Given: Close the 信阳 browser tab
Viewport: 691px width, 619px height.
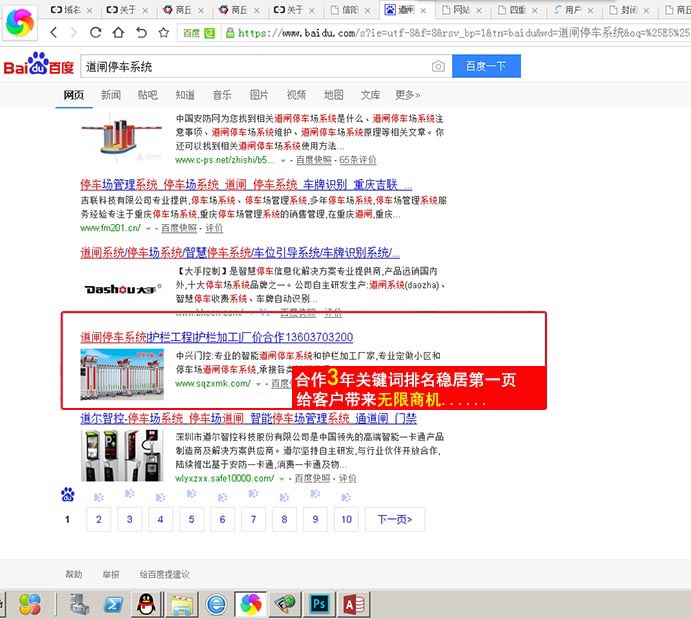Looking at the screenshot, I should 368,10.
